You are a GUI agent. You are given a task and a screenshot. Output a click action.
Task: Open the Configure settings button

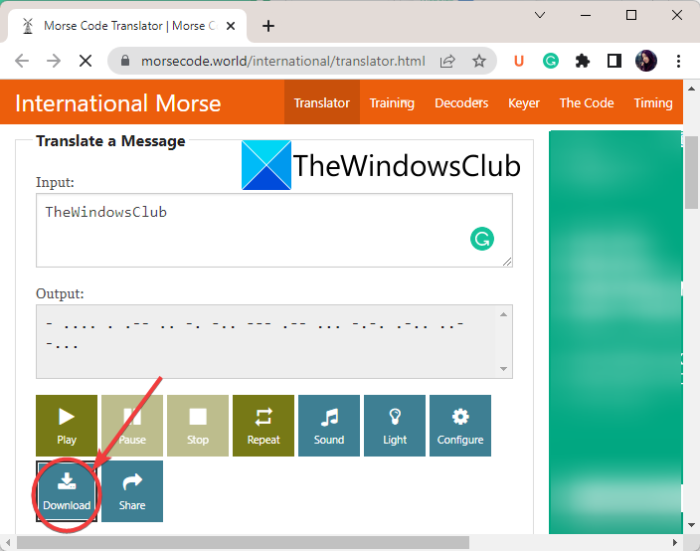(x=460, y=426)
